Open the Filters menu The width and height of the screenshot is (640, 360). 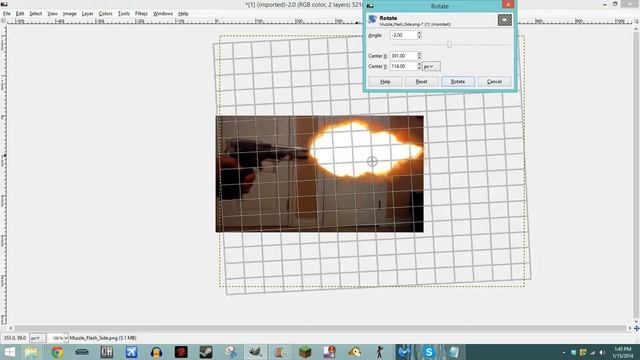[141, 13]
